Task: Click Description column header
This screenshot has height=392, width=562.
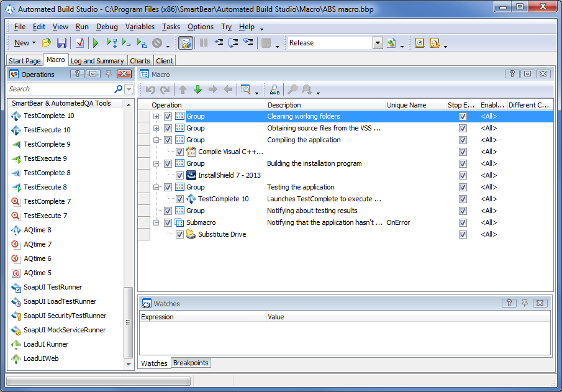Action: [325, 105]
